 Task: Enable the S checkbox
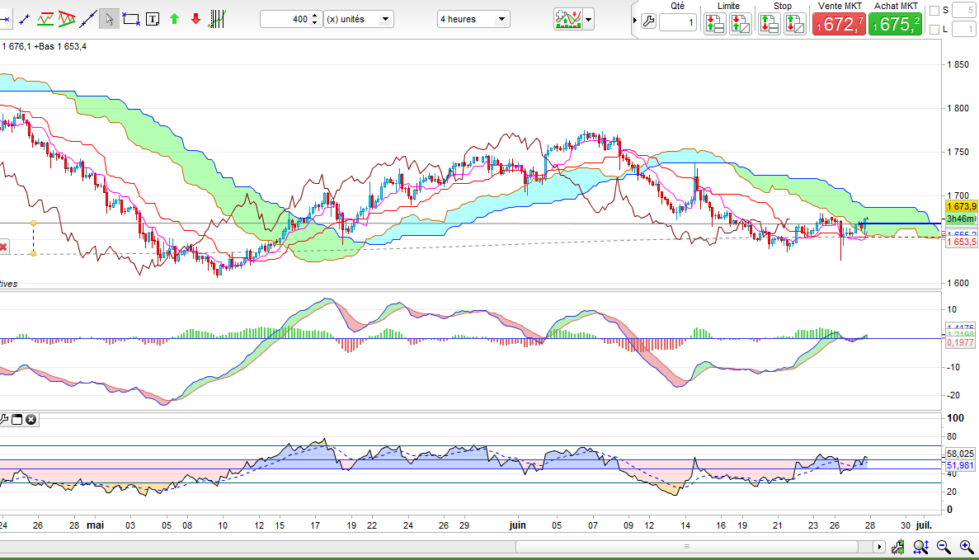click(934, 11)
